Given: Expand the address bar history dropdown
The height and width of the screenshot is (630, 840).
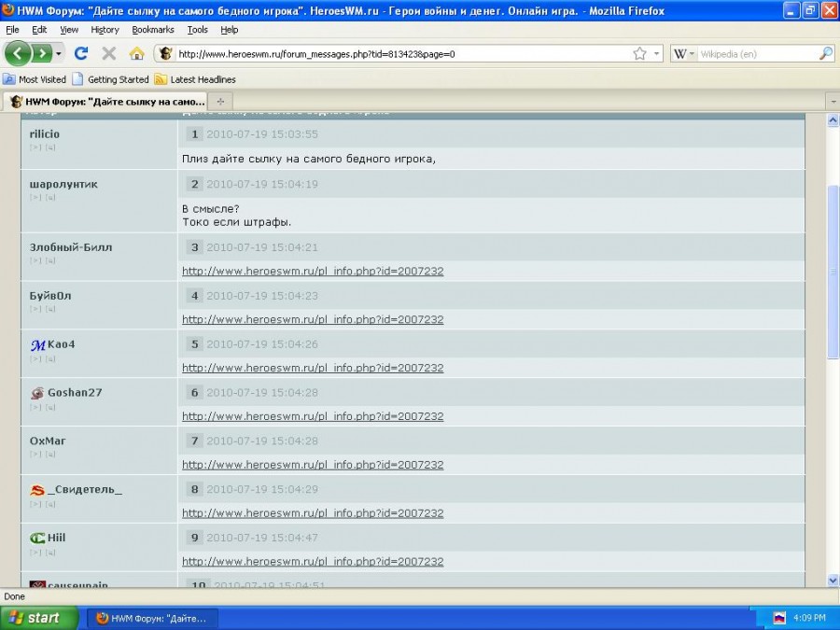Looking at the screenshot, I should (x=656, y=53).
